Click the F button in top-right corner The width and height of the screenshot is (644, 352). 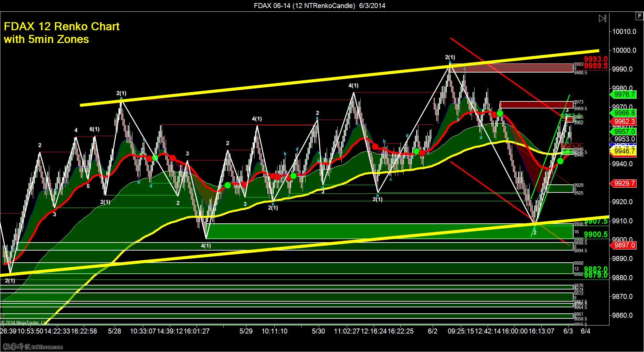click(x=639, y=16)
